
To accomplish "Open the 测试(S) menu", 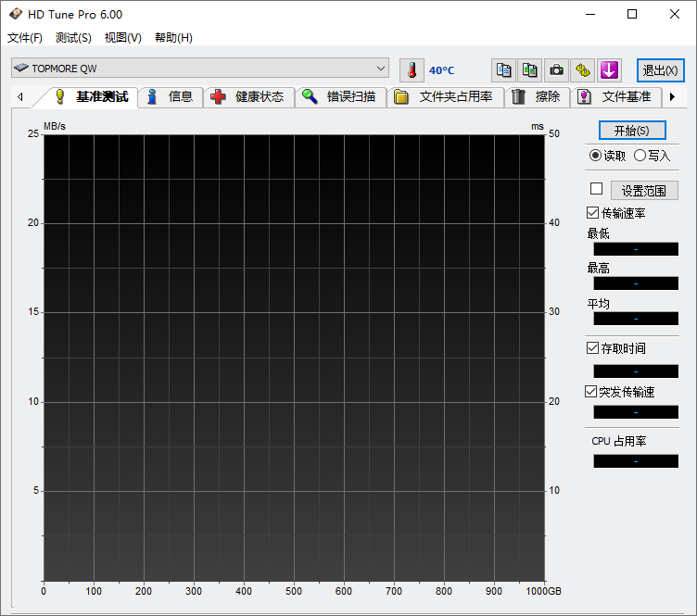I will pyautogui.click(x=73, y=38).
